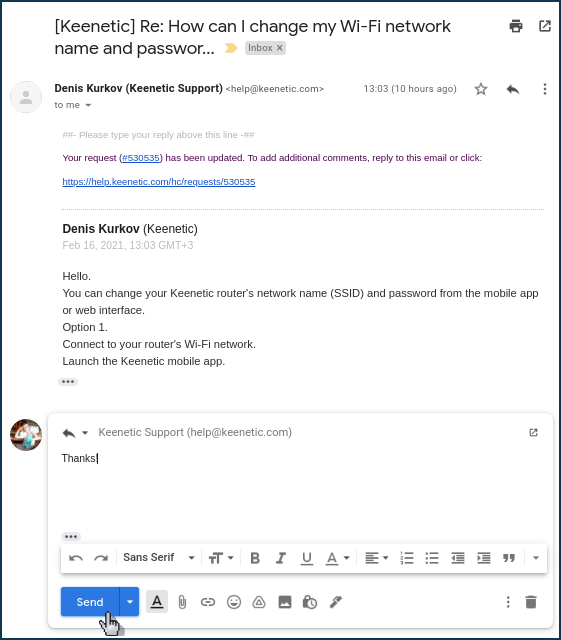This screenshot has height=640, width=561.
Task: Insert files using Google Drive icon
Action: pos(259,602)
